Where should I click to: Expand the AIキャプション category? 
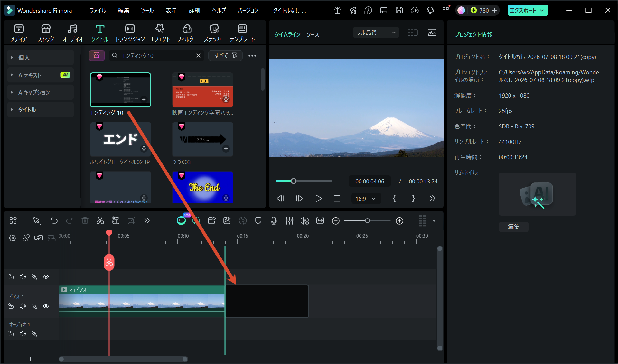coord(41,92)
